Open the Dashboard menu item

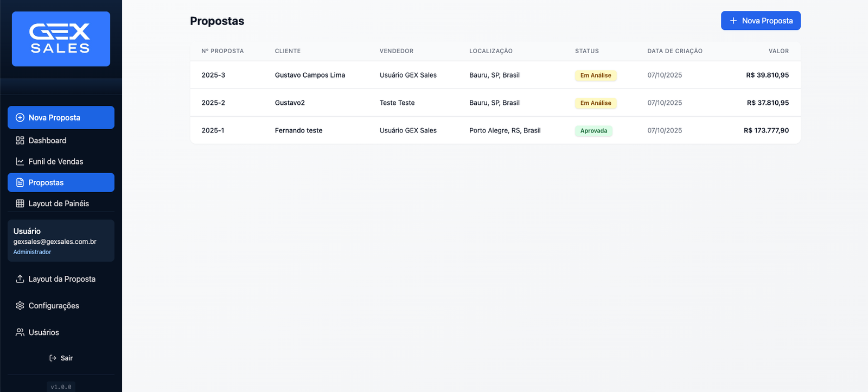coord(48,141)
